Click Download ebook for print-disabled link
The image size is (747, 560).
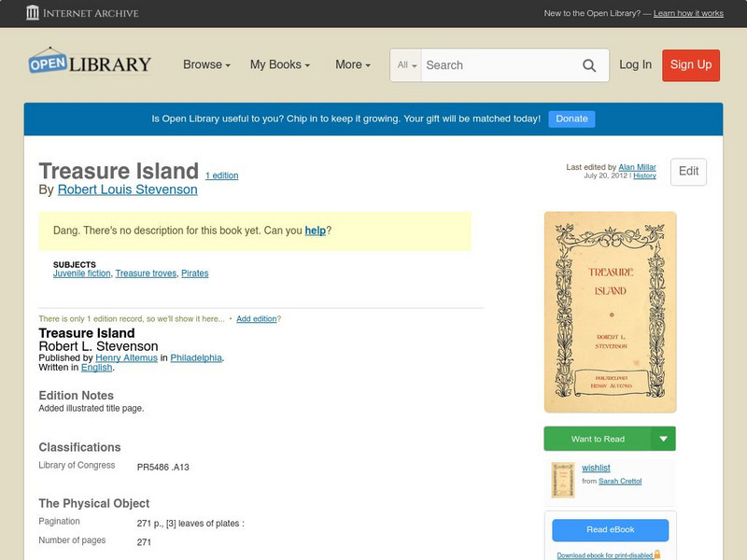coord(604,555)
